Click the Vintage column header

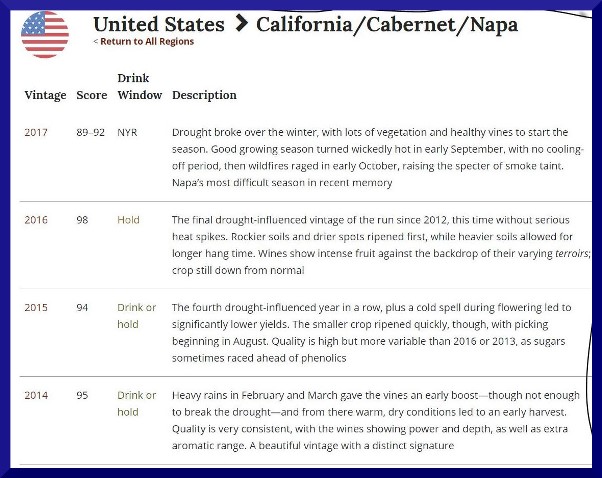click(x=45, y=95)
